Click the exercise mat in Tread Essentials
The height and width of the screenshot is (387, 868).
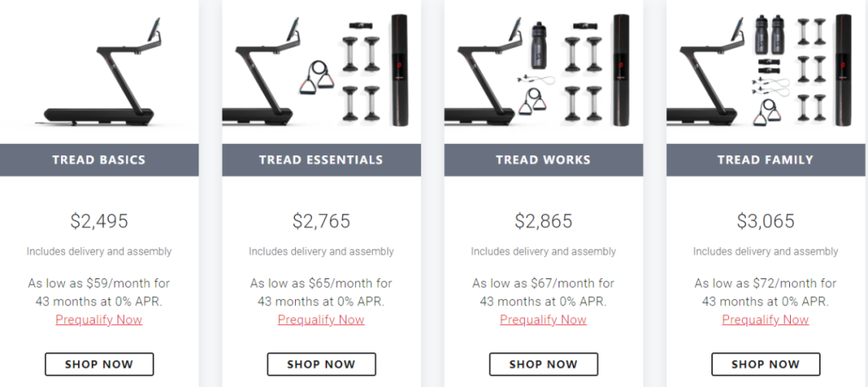[x=399, y=70]
